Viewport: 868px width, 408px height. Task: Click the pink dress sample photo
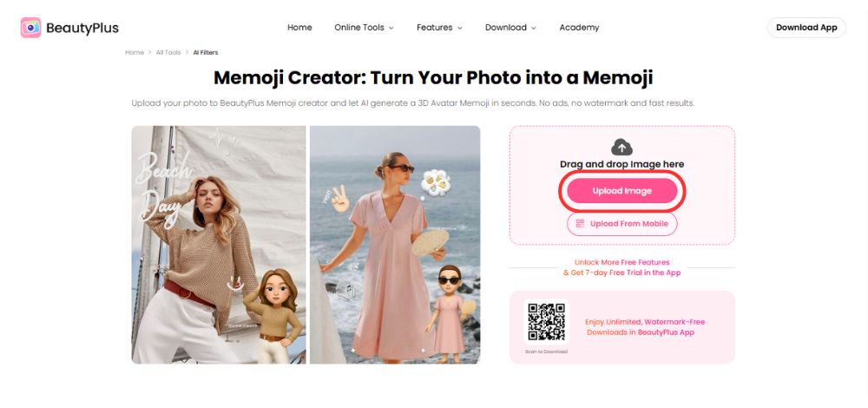(395, 245)
